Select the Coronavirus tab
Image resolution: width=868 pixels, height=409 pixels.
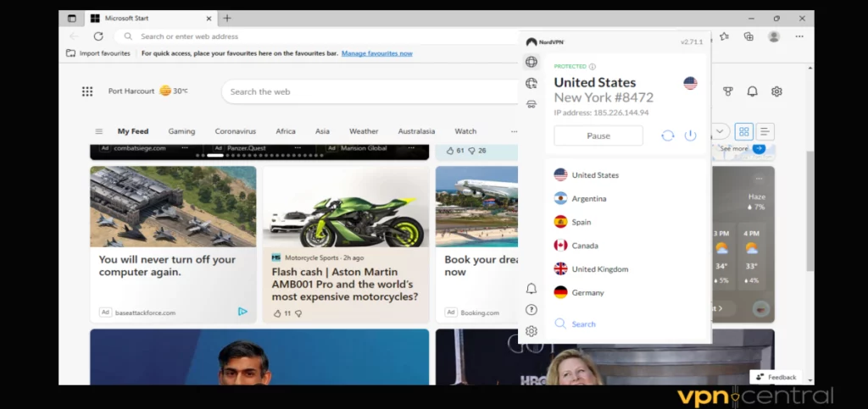click(x=236, y=131)
